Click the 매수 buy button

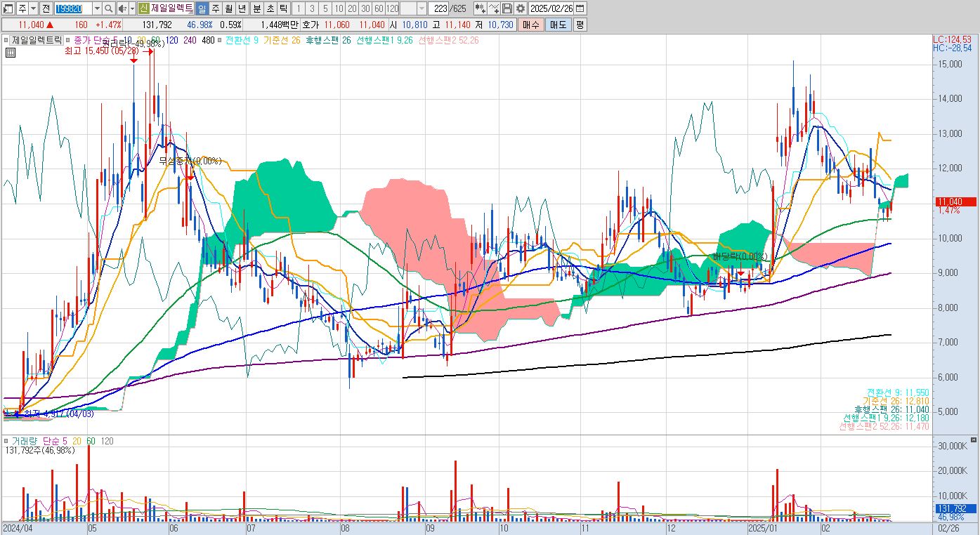click(531, 25)
